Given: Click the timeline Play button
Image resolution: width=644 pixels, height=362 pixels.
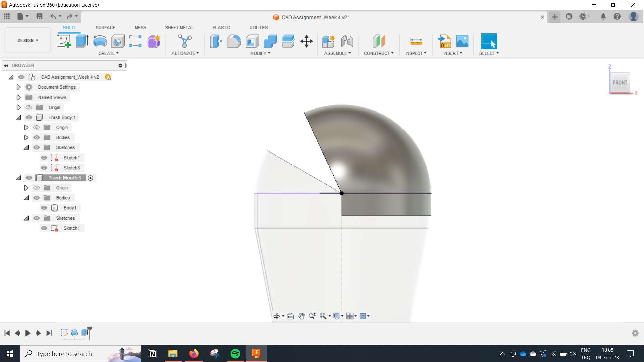Looking at the screenshot, I should point(28,333).
